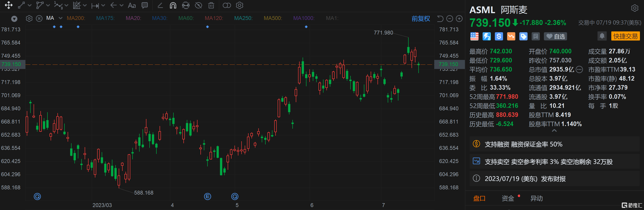Enable the magnet snap tool
Viewport: 644px width, 210px height.
coord(173,5)
